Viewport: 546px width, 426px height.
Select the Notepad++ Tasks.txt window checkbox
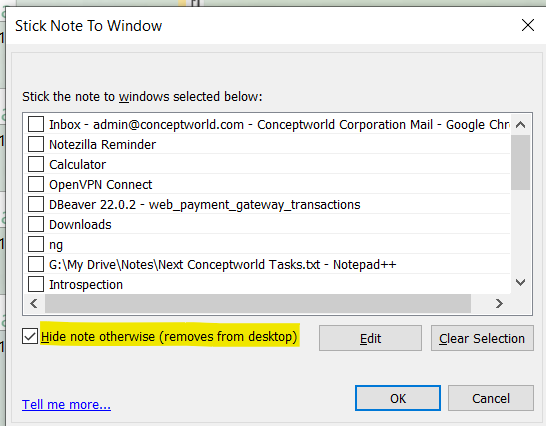pyautogui.click(x=36, y=264)
